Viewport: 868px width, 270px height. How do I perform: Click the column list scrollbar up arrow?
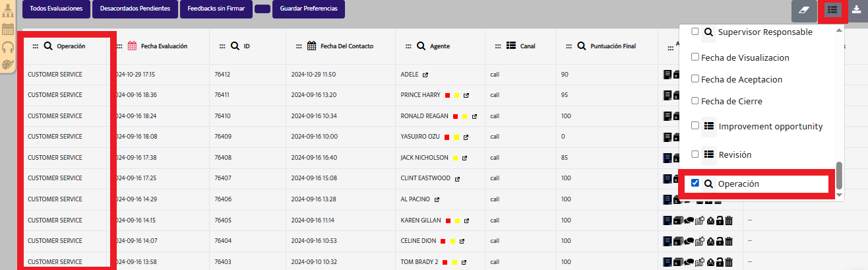point(840,30)
